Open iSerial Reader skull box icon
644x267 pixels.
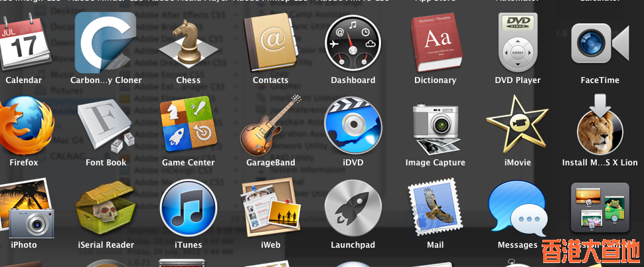pos(106,208)
